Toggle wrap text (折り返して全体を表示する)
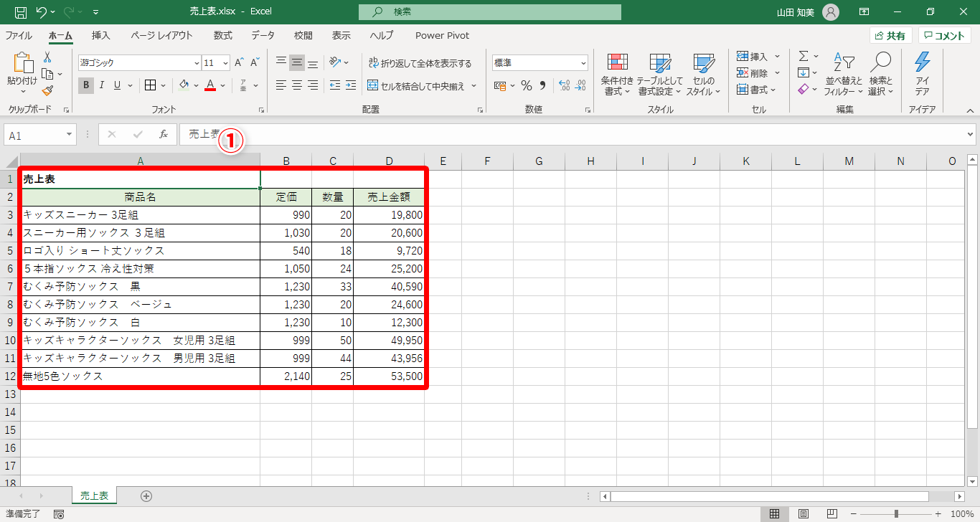980x522 pixels. [x=420, y=63]
